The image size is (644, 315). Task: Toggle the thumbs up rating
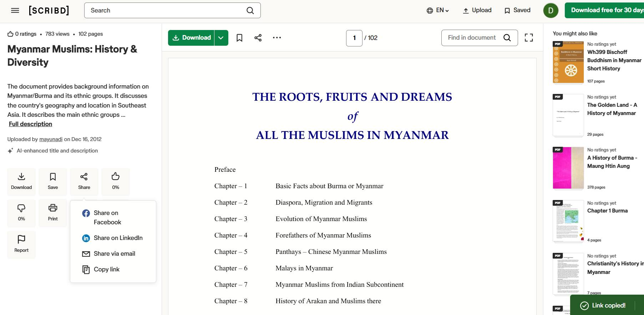(116, 181)
